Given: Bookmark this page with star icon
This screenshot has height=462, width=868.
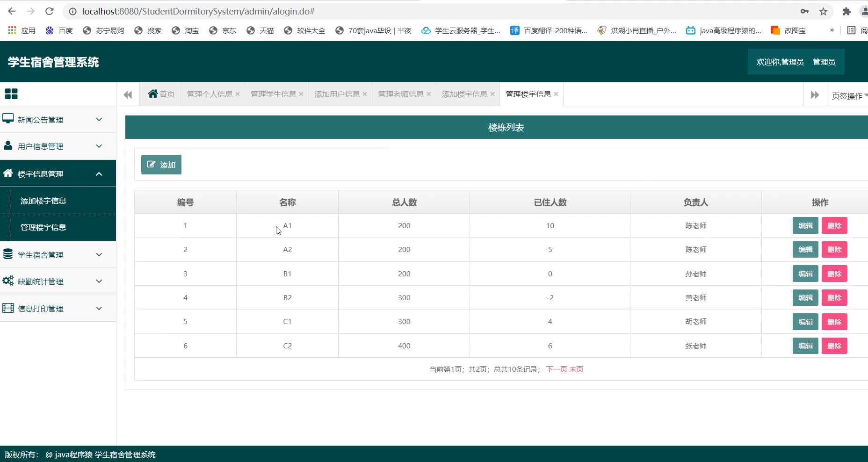Looking at the screenshot, I should pyautogui.click(x=823, y=11).
